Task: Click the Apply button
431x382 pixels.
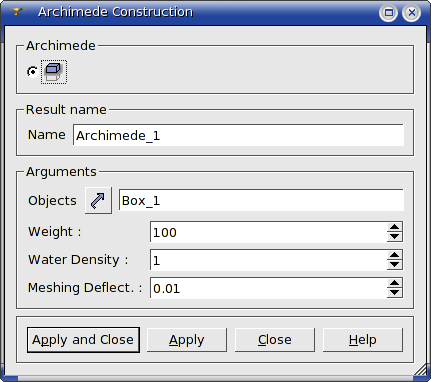Action: tap(187, 340)
